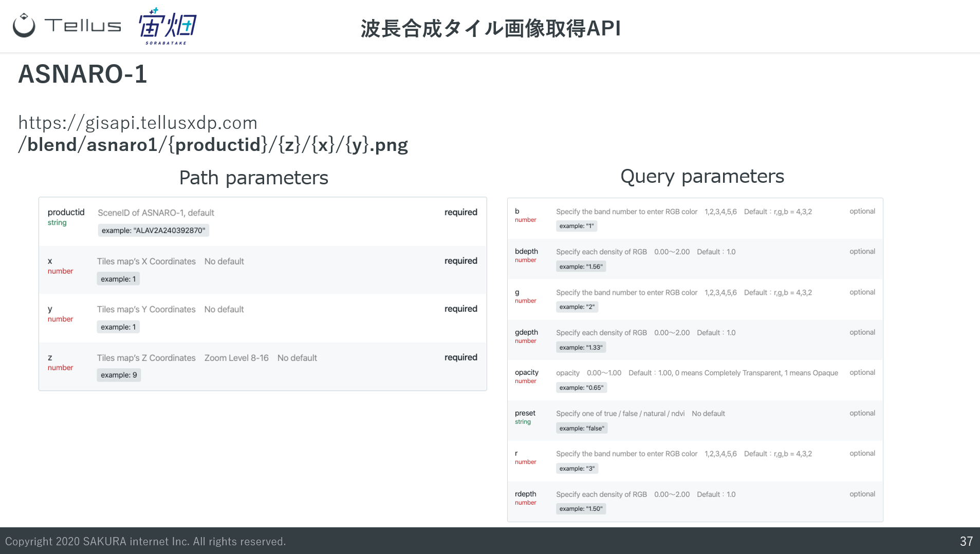Click 'optional' label in the opacity row
Viewport: 980px width, 554px height.
(862, 372)
